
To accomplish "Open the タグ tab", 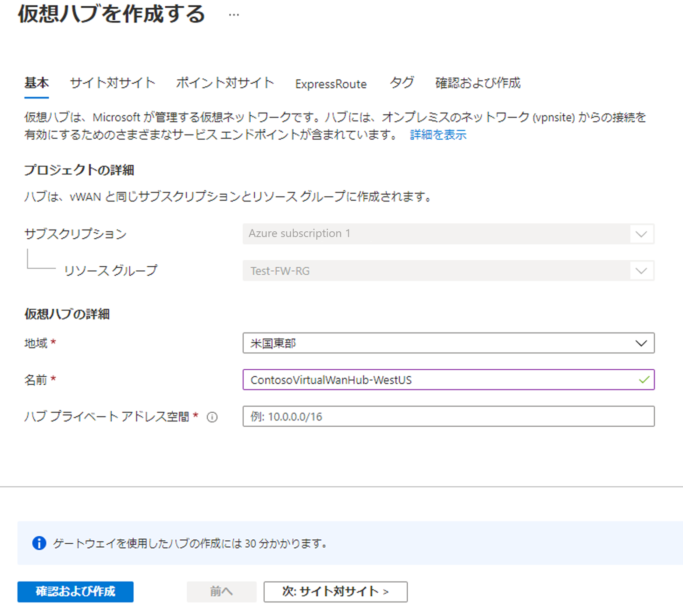I will [x=402, y=83].
